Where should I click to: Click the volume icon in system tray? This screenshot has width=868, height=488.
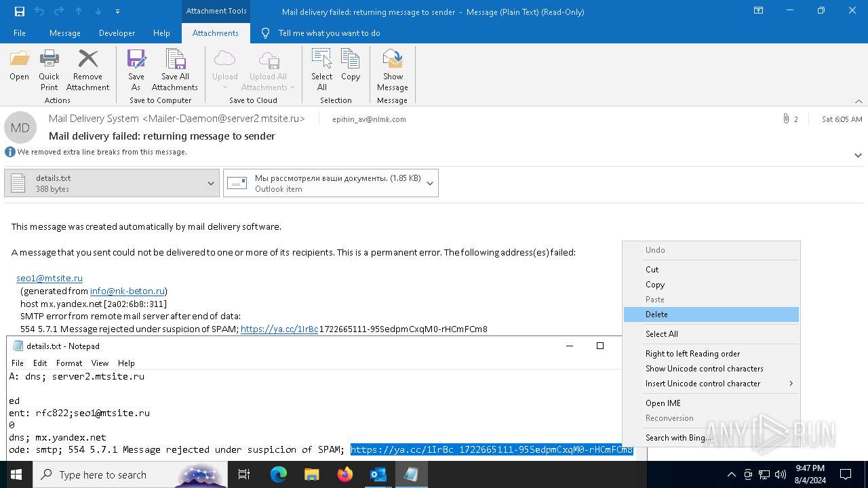pos(781,474)
